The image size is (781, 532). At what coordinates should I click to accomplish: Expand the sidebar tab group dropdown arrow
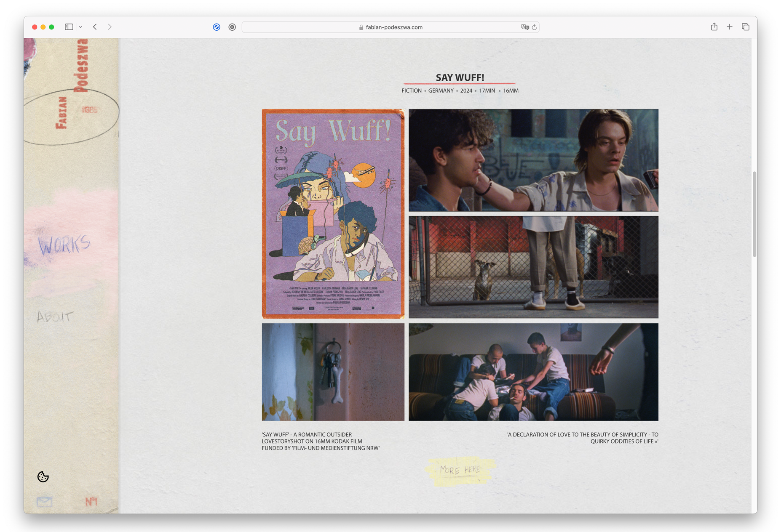point(80,27)
